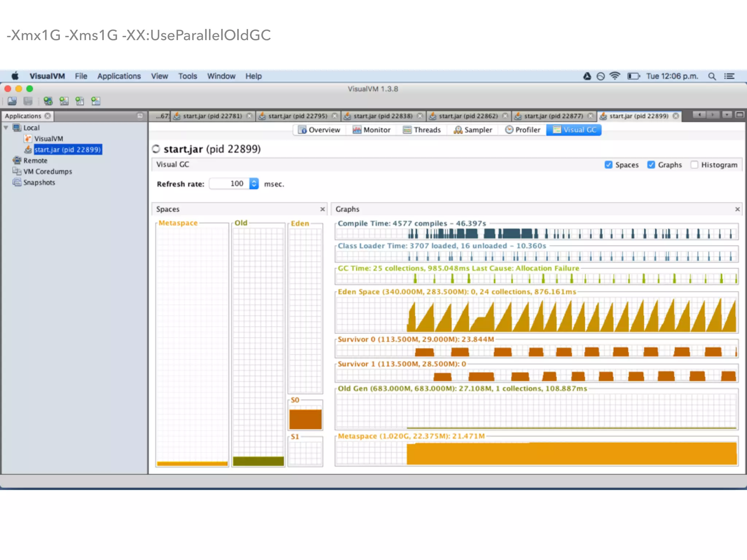Select the Snapshots node
This screenshot has height=560, width=747.
(34, 182)
